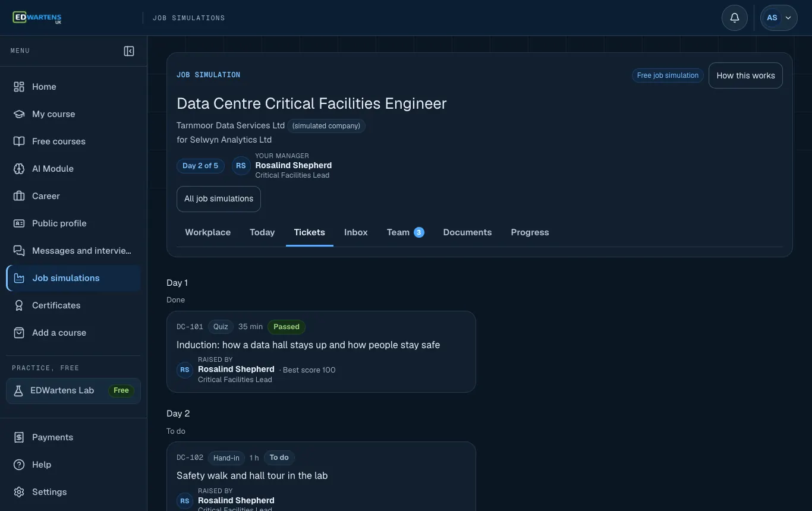This screenshot has width=812, height=511.
Task: Click the Payments dollar icon
Action: [19, 437]
